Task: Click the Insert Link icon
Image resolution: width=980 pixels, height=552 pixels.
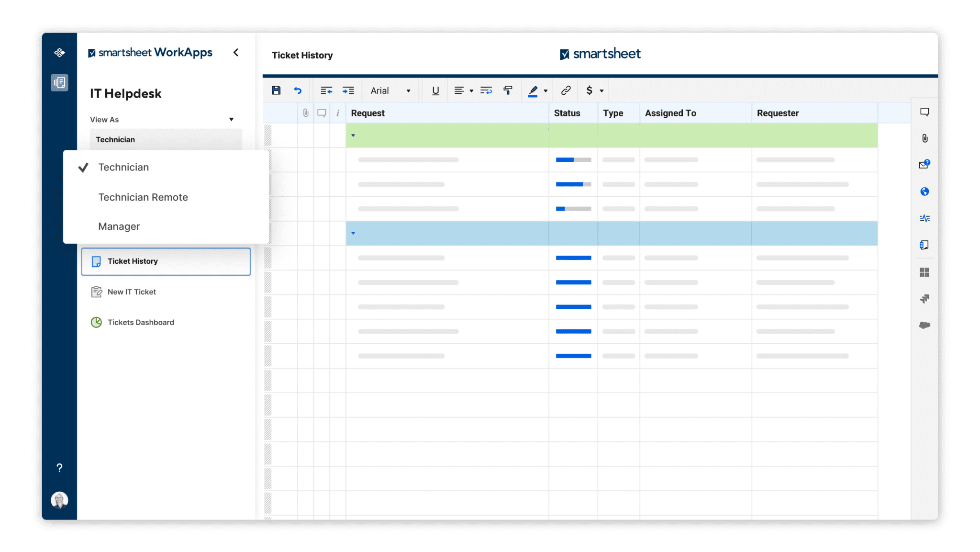Action: coord(566,90)
